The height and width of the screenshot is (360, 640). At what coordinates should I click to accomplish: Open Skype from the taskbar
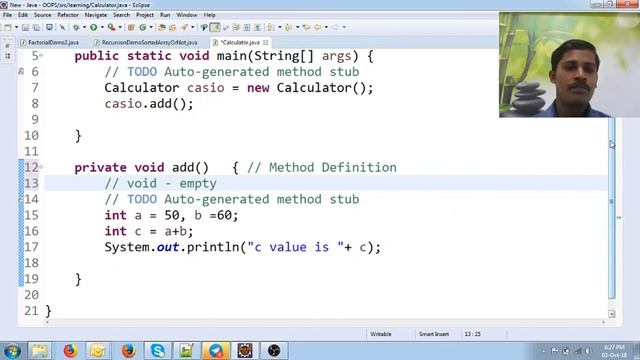(x=158, y=351)
